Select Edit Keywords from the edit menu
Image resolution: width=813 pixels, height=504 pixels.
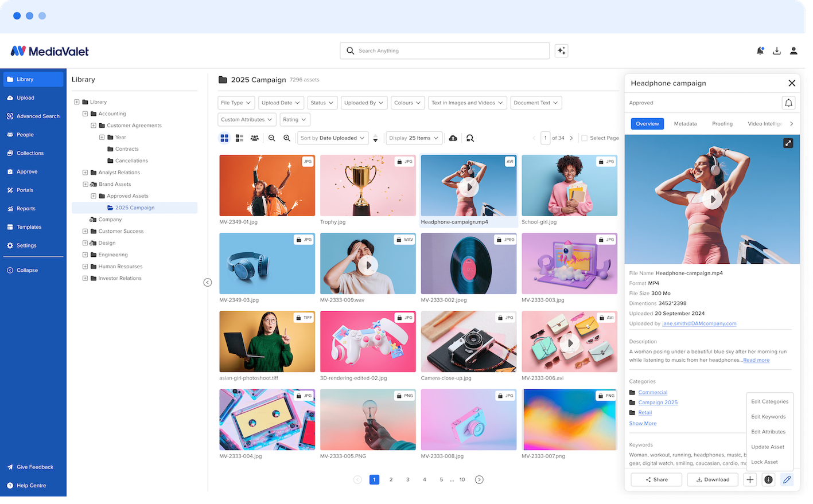click(768, 417)
